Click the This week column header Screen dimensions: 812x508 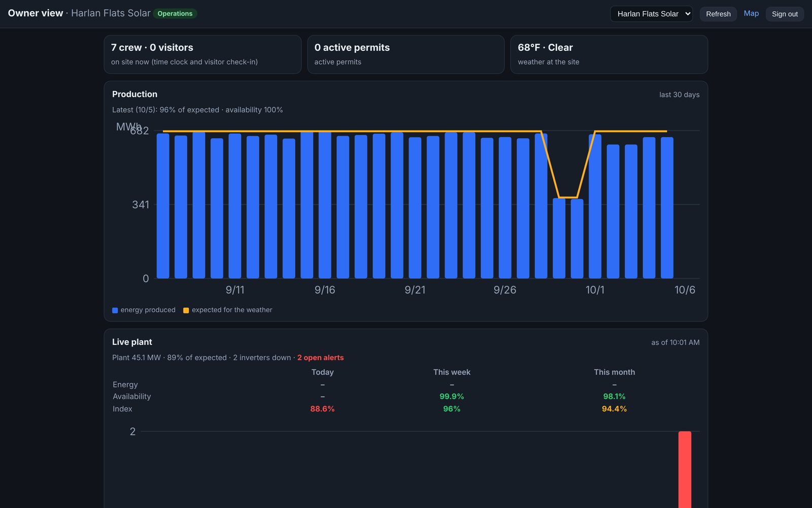(x=452, y=372)
